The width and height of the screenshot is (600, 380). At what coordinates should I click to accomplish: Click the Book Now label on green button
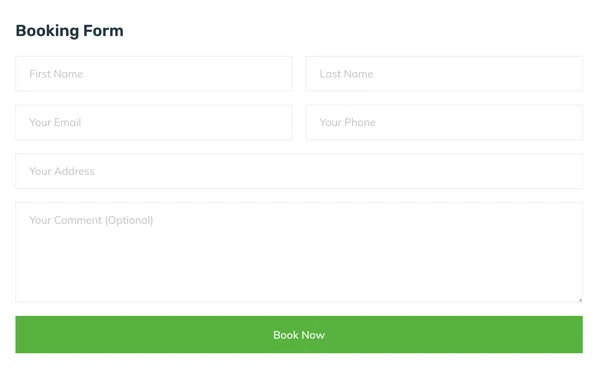click(299, 335)
